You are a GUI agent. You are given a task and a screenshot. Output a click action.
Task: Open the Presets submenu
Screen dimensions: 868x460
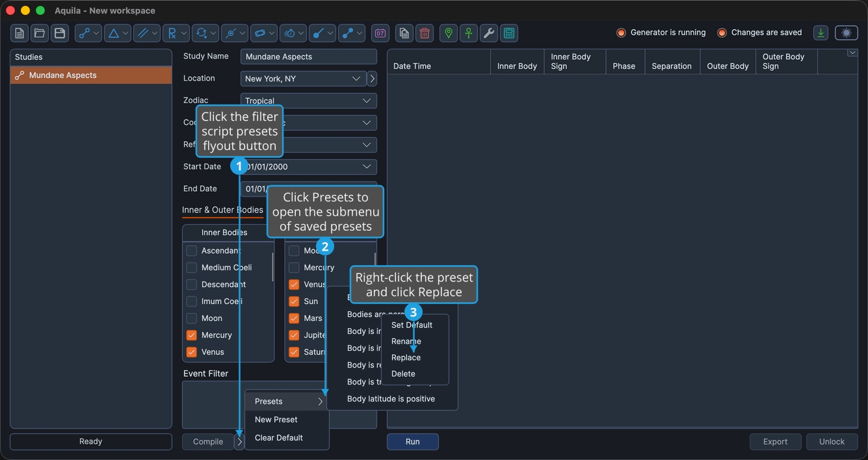287,402
